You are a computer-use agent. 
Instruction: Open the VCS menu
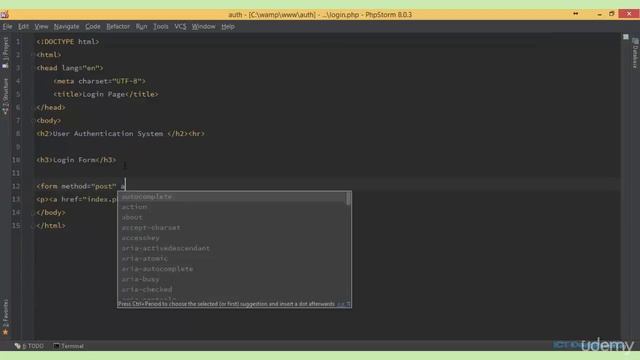click(180, 27)
